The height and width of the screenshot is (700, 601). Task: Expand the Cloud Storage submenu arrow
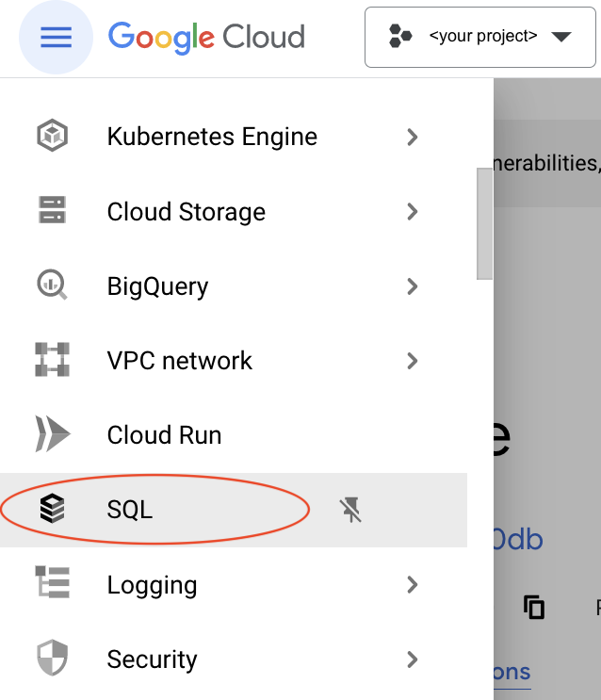coord(412,211)
